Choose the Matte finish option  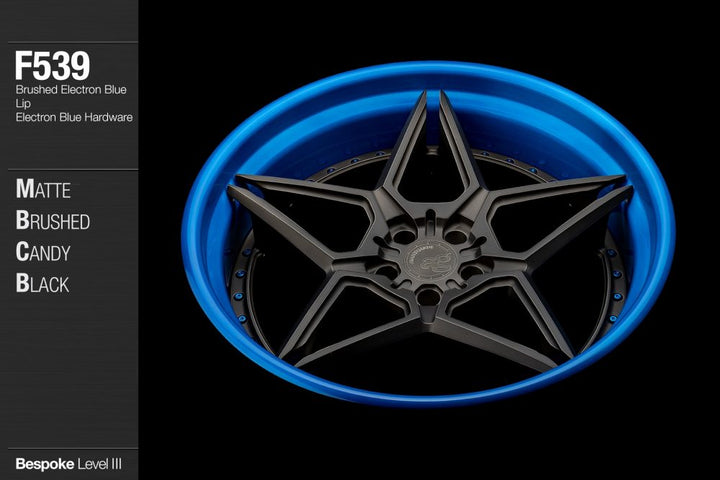point(43,189)
